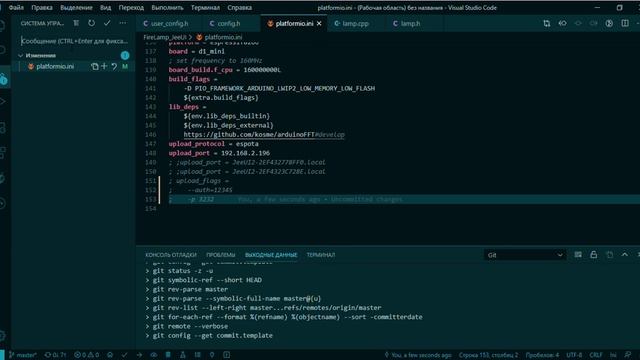Toggle output scroll lock
The image size is (640, 360).
(593, 255)
